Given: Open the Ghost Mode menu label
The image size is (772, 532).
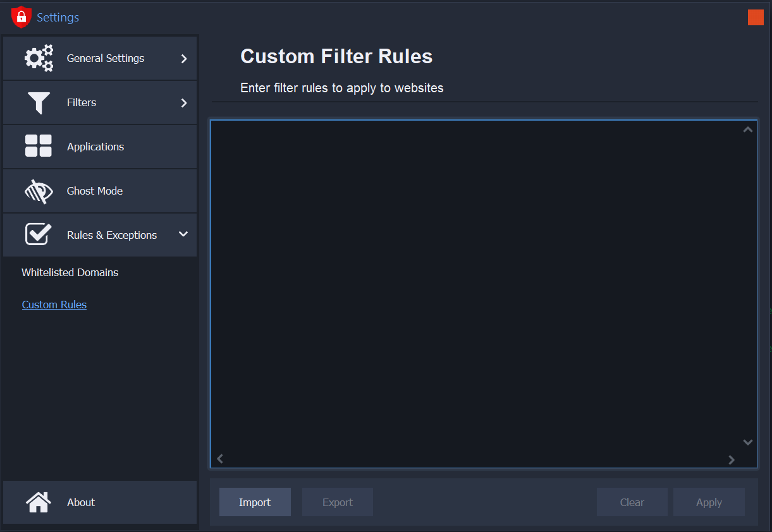Looking at the screenshot, I should click(x=95, y=191).
